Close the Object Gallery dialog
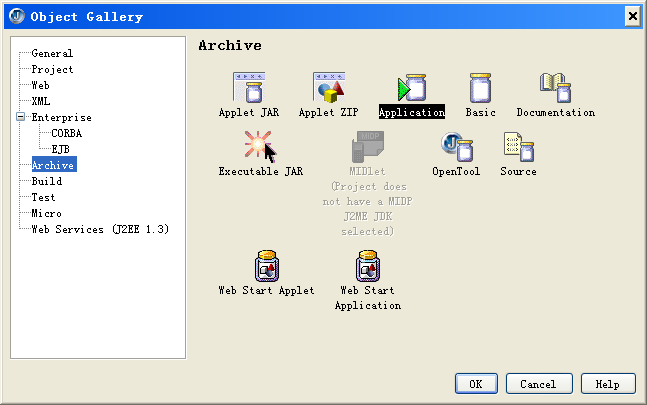647x405 pixels. click(633, 16)
